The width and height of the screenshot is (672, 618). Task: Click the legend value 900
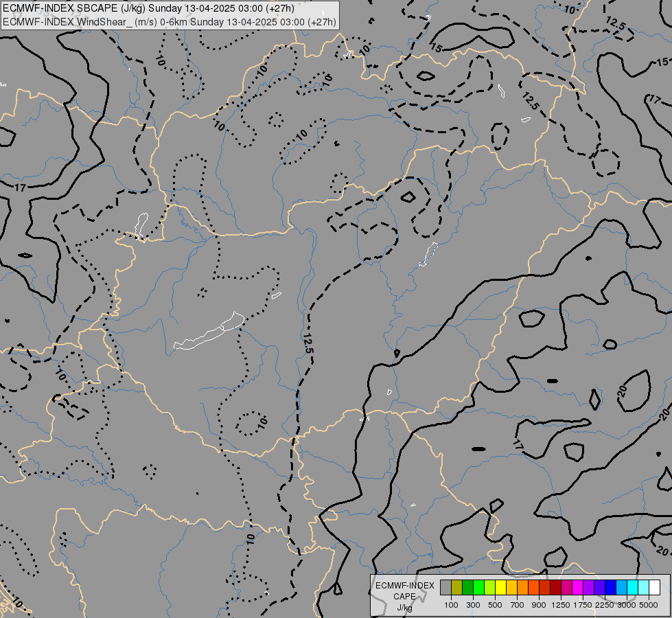tap(539, 605)
